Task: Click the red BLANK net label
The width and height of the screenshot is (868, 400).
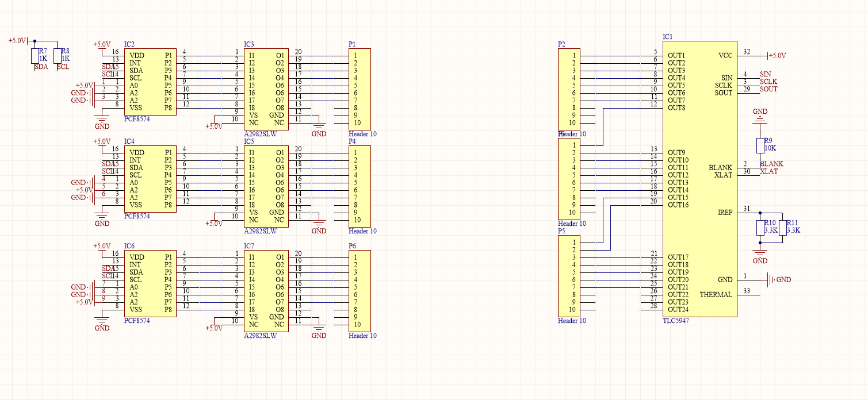Action: pos(771,164)
